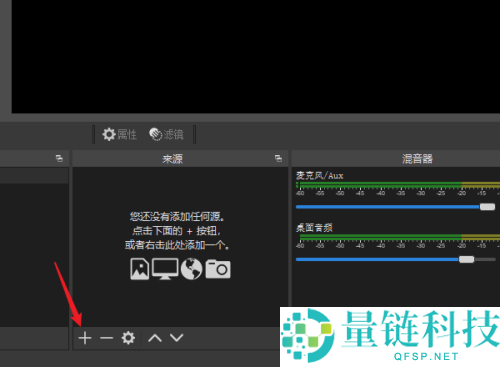Open source properties via the gear icon below the list
The width and height of the screenshot is (500, 367).
pos(128,338)
